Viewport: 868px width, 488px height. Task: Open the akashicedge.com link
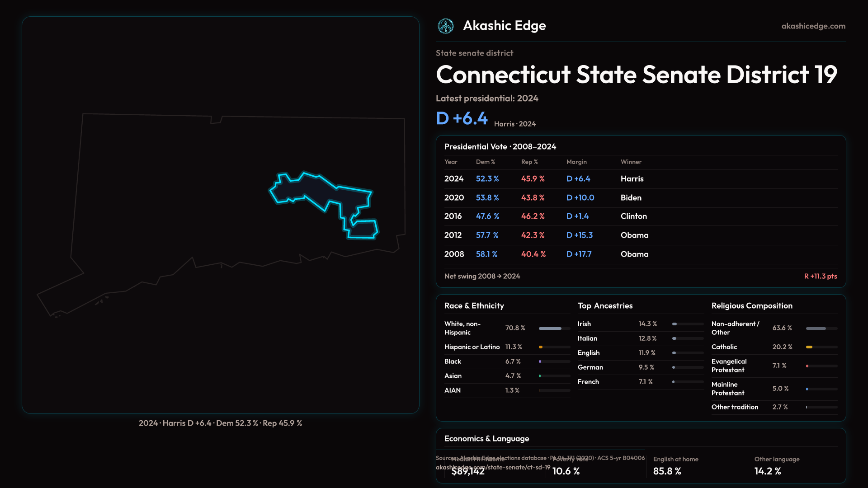813,26
